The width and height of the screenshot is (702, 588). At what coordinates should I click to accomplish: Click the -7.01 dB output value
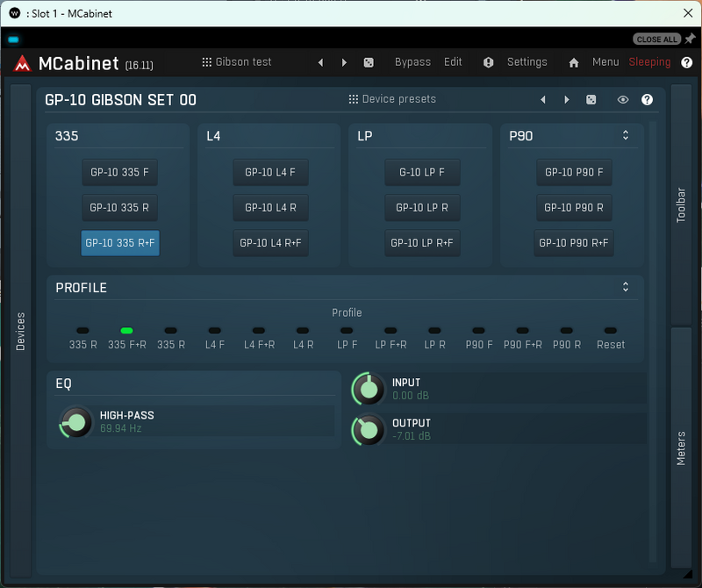point(412,436)
